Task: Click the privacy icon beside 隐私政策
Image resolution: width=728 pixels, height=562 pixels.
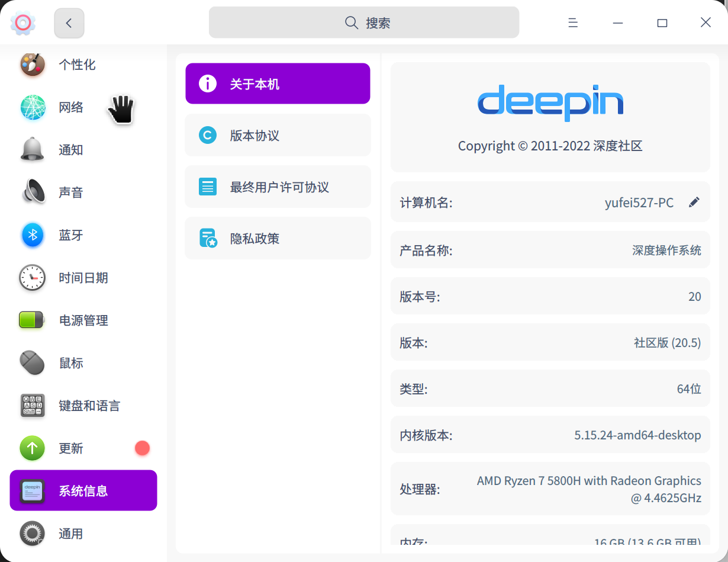Action: point(208,238)
